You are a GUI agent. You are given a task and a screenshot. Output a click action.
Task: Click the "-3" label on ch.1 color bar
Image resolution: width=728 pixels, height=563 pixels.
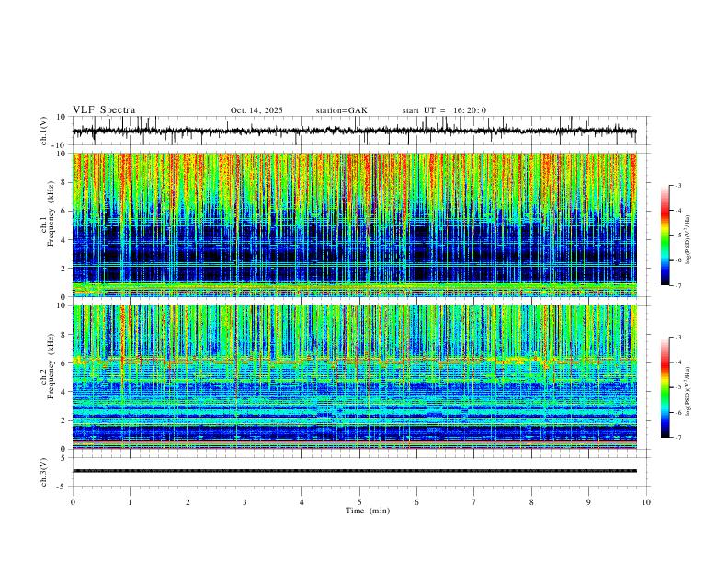tap(677, 185)
